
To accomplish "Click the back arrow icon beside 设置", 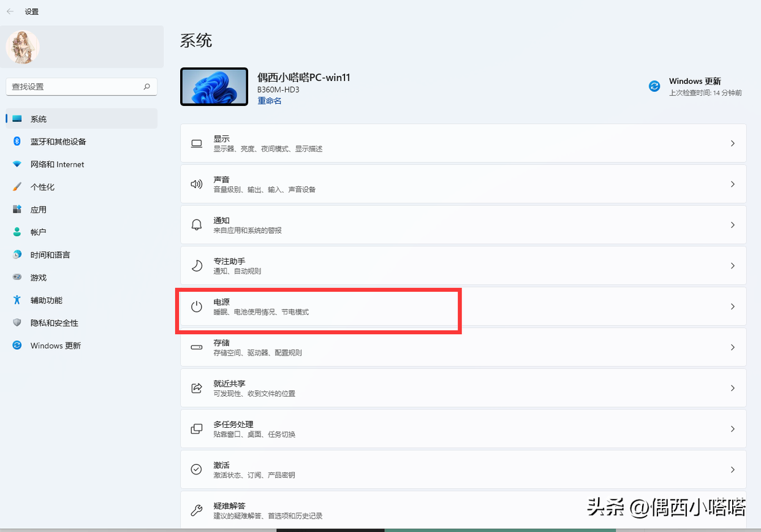I will coord(10,12).
